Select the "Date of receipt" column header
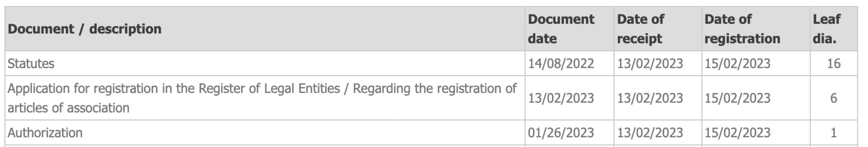Screen dimensions: 868x147 click(x=640, y=29)
